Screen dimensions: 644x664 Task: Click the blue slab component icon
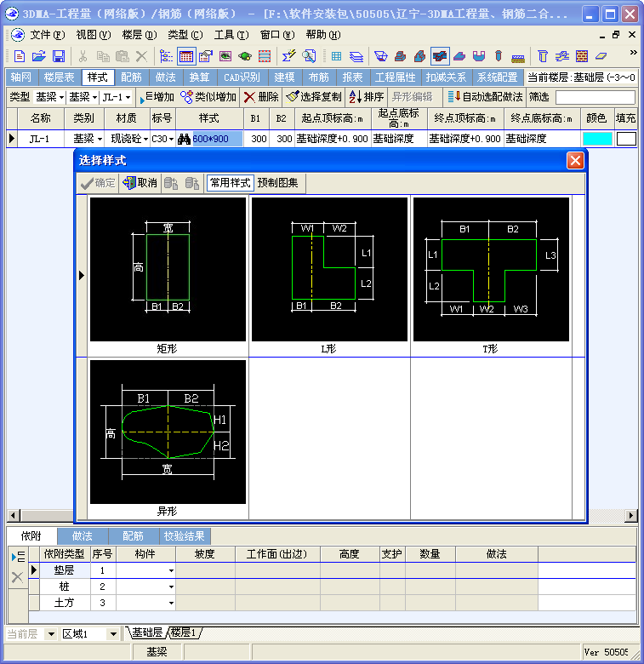[459, 56]
